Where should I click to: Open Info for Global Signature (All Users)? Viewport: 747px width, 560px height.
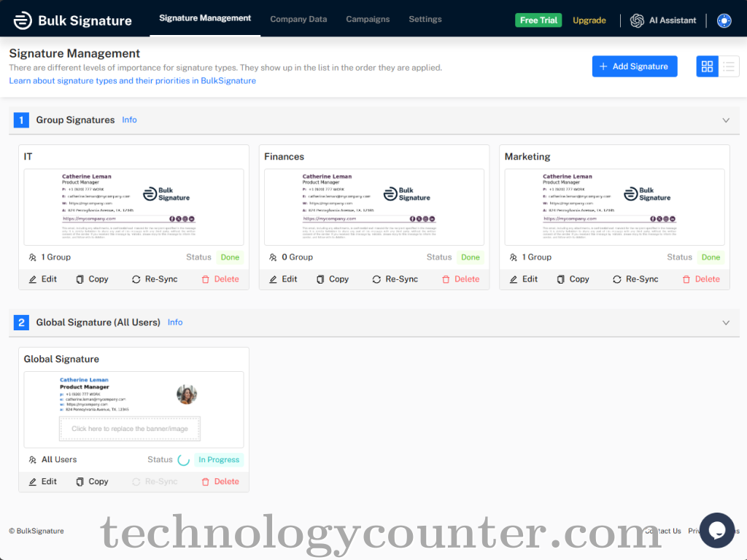(x=175, y=322)
